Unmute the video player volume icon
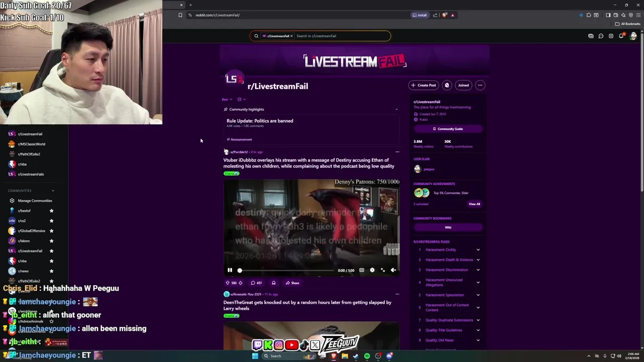The image size is (644, 362). click(x=393, y=270)
